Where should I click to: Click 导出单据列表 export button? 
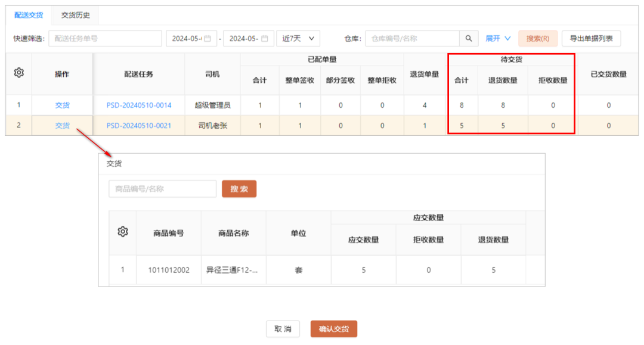pos(591,39)
